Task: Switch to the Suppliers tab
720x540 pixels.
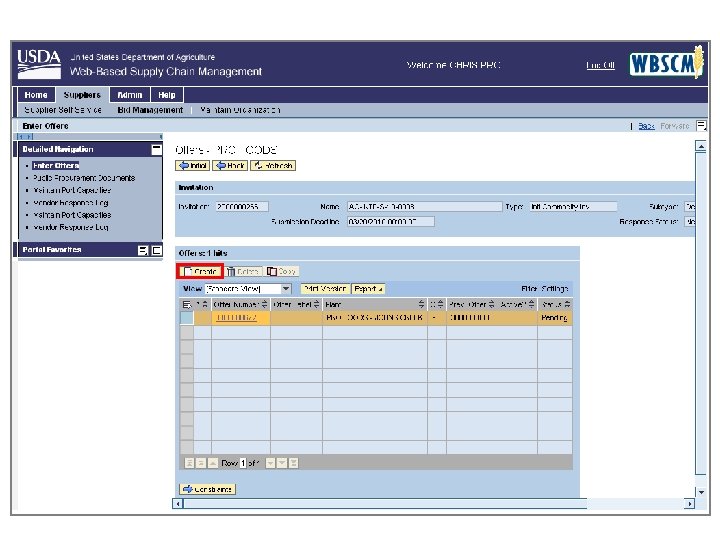Action: click(82, 95)
